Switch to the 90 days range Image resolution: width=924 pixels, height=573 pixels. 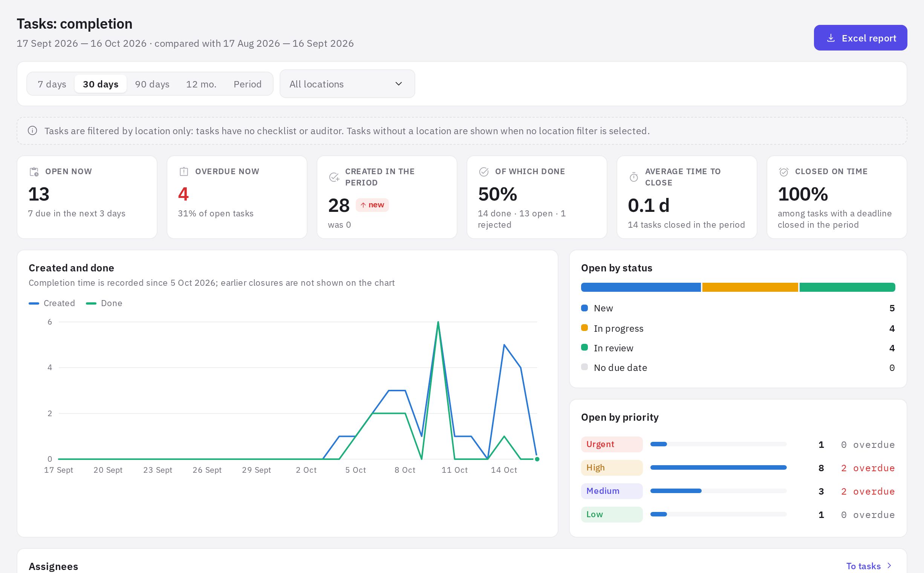tap(152, 84)
